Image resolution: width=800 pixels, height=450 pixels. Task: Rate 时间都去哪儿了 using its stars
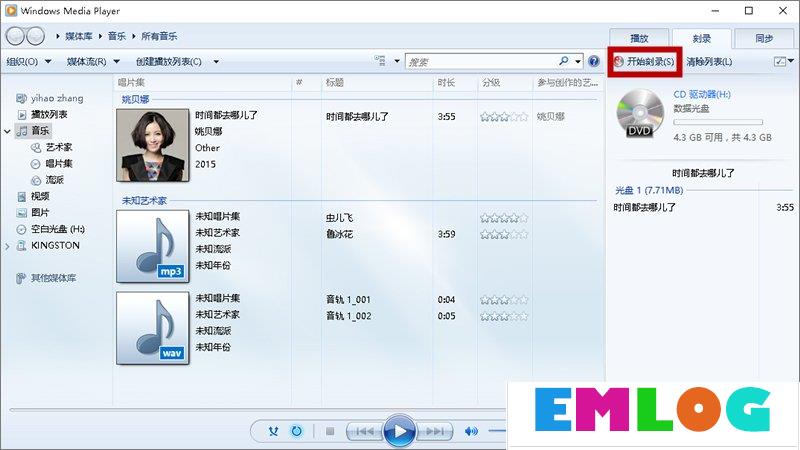point(504,116)
